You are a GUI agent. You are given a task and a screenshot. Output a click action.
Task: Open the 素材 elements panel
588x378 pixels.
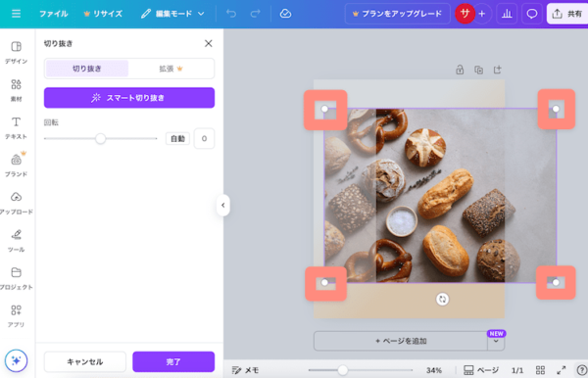[x=16, y=90]
